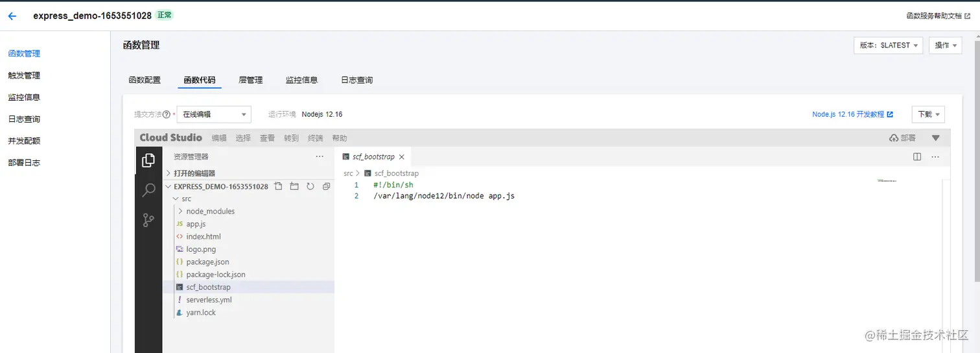Click the Collapse All folders icon

tap(326, 186)
